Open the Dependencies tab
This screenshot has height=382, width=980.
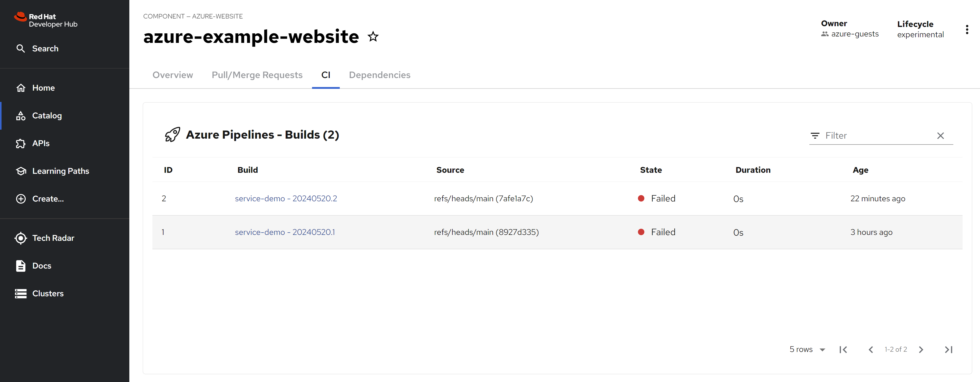tap(379, 75)
